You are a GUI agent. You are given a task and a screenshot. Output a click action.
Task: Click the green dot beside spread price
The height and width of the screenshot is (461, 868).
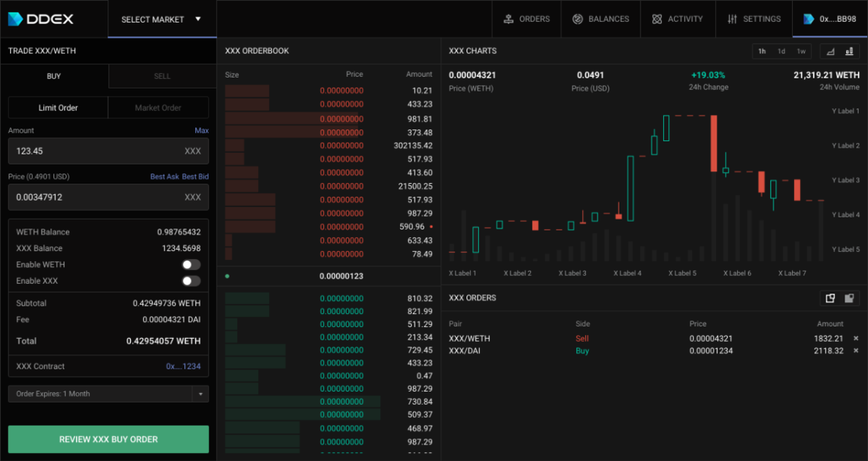tap(227, 276)
